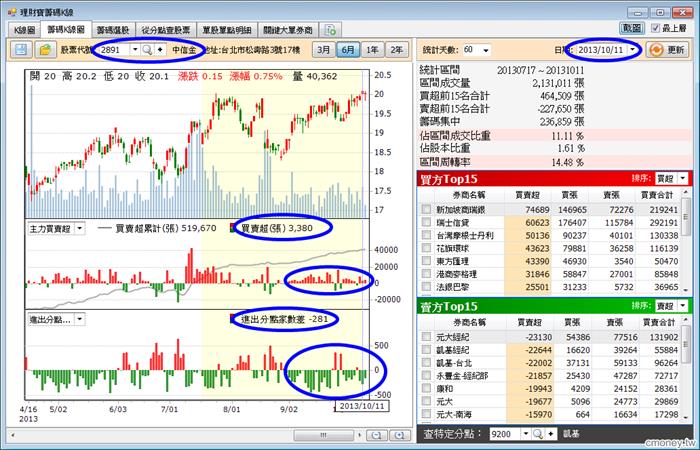Check the box for 花旗環球
The image size is (700, 450).
point(426,248)
